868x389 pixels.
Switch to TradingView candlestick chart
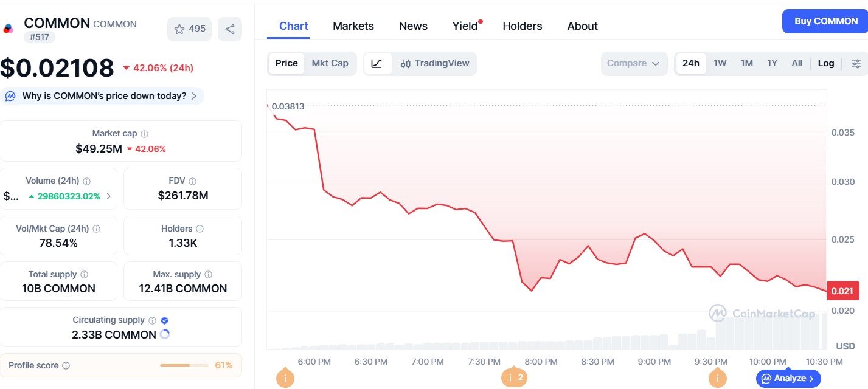pos(435,63)
